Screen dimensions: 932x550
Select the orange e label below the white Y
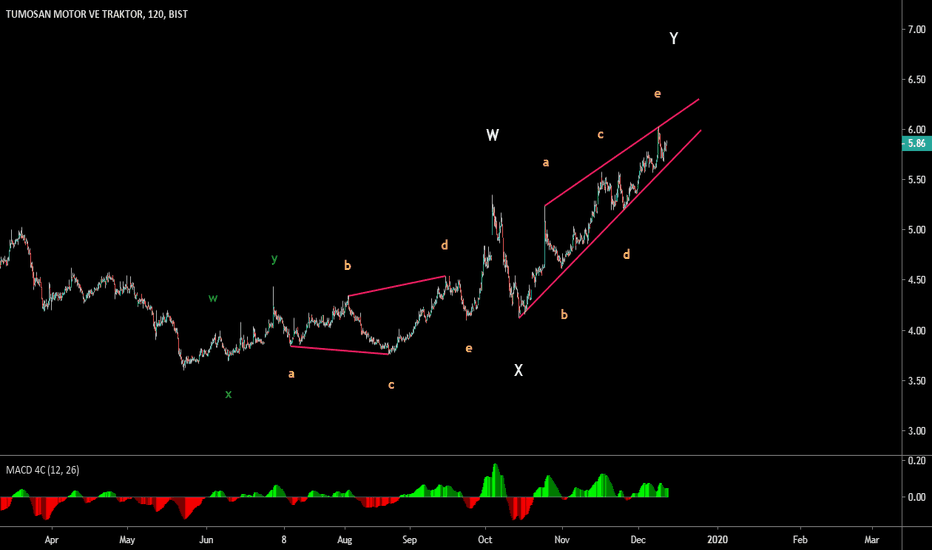657,94
